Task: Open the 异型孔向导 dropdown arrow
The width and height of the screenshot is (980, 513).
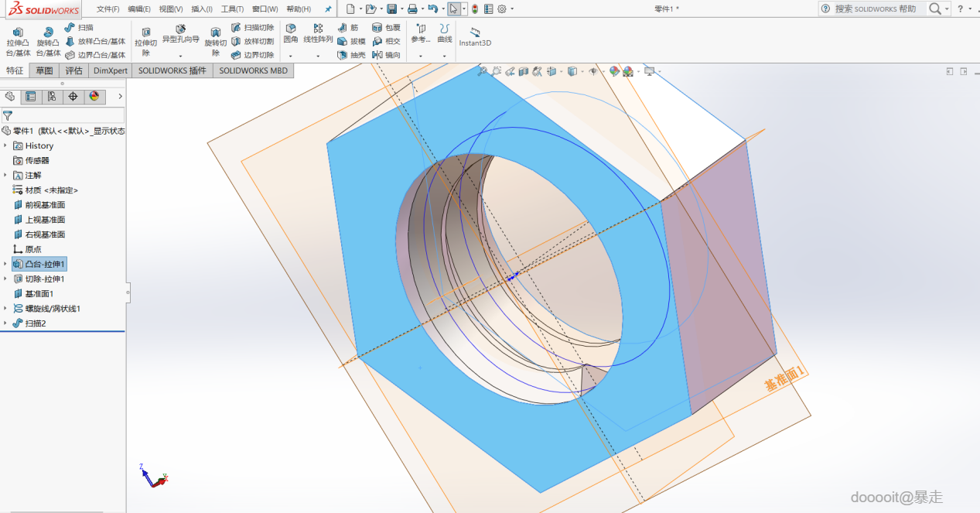Action: point(180,56)
